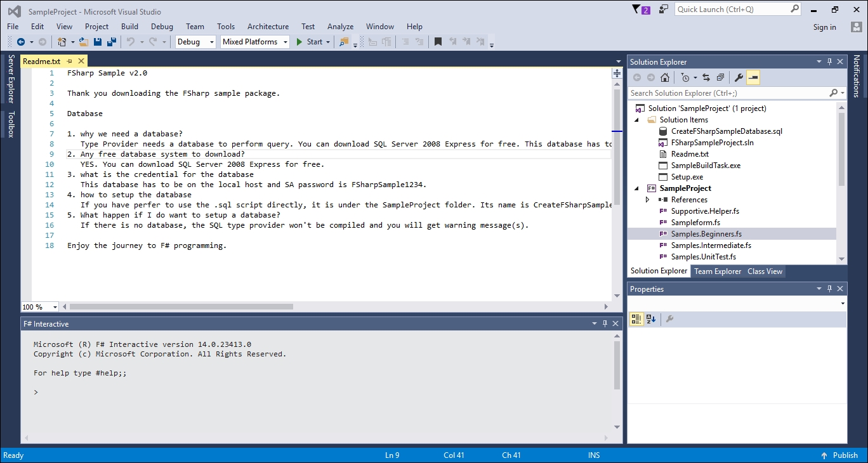Open Properties via Solution Explorer wrench icon
This screenshot has height=463, width=868.
point(739,77)
